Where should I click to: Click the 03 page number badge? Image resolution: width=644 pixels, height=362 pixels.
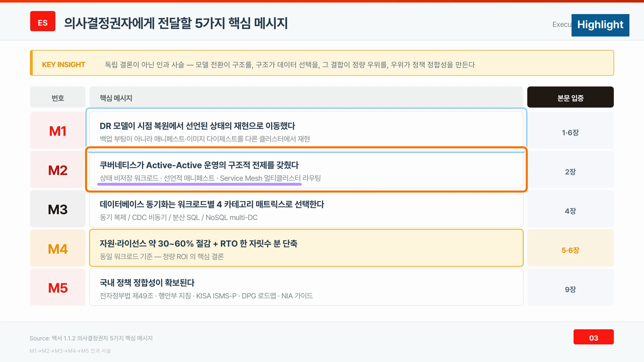(x=593, y=337)
